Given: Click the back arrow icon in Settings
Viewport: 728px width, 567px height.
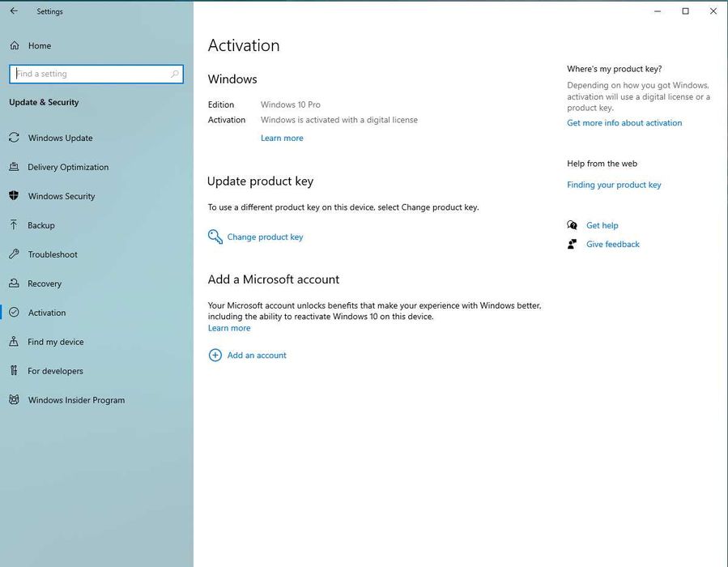Looking at the screenshot, I should point(14,11).
